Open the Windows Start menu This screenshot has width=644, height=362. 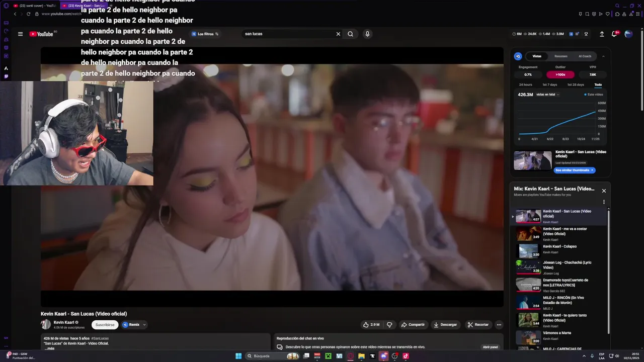click(x=238, y=356)
